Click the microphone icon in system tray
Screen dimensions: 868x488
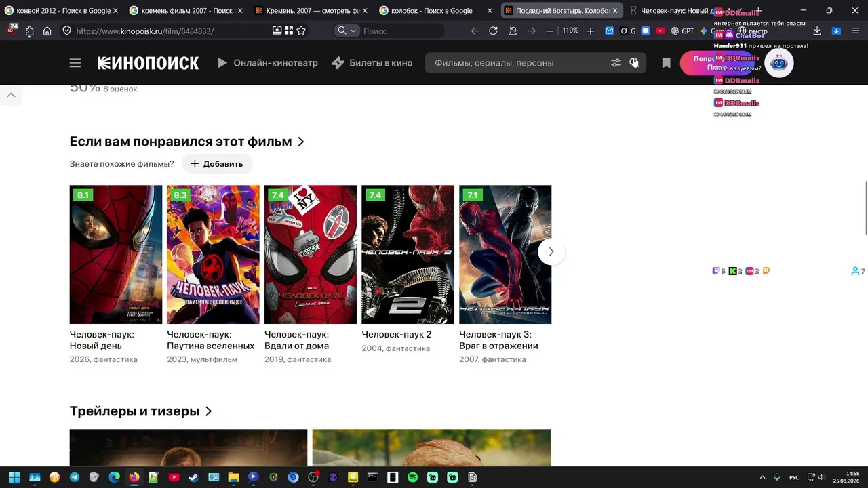pos(777,477)
